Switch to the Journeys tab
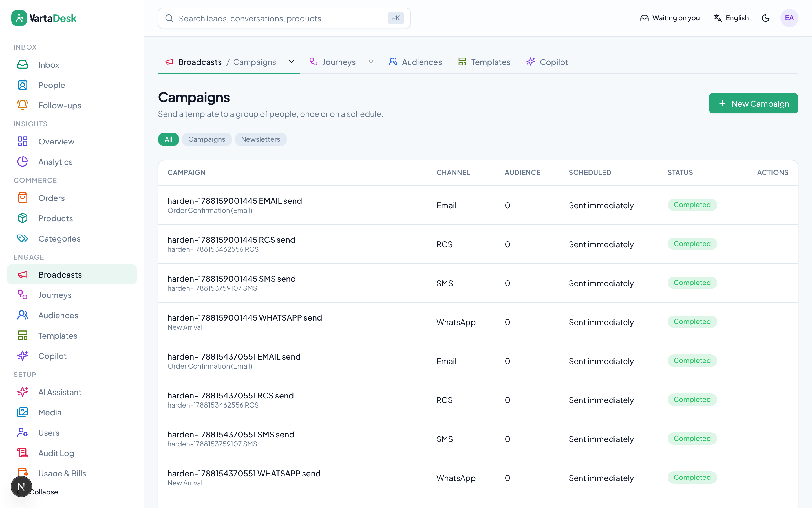Image resolution: width=812 pixels, height=508 pixels. pos(332,62)
